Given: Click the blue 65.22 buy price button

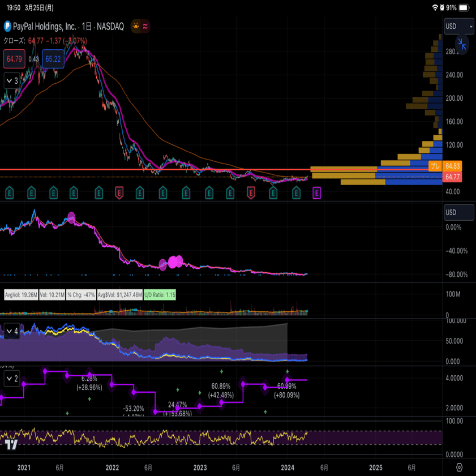Looking at the screenshot, I should click(x=53, y=59).
